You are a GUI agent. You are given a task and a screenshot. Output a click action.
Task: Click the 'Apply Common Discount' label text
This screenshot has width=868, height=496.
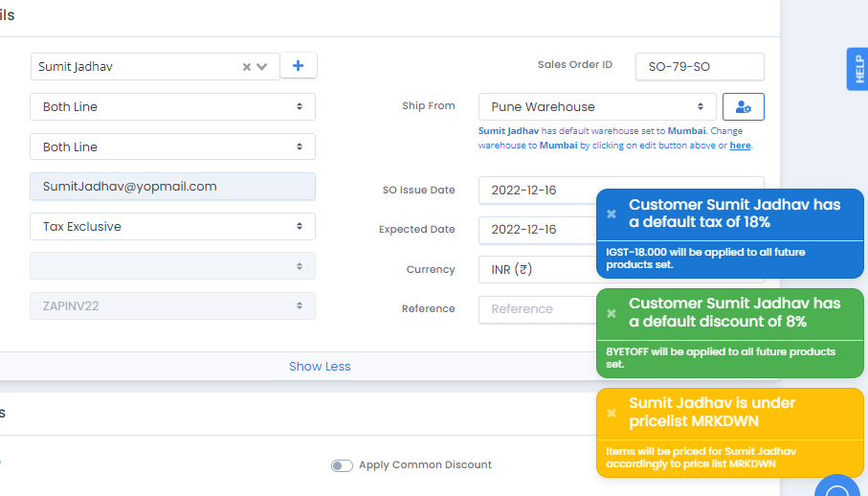click(x=425, y=465)
